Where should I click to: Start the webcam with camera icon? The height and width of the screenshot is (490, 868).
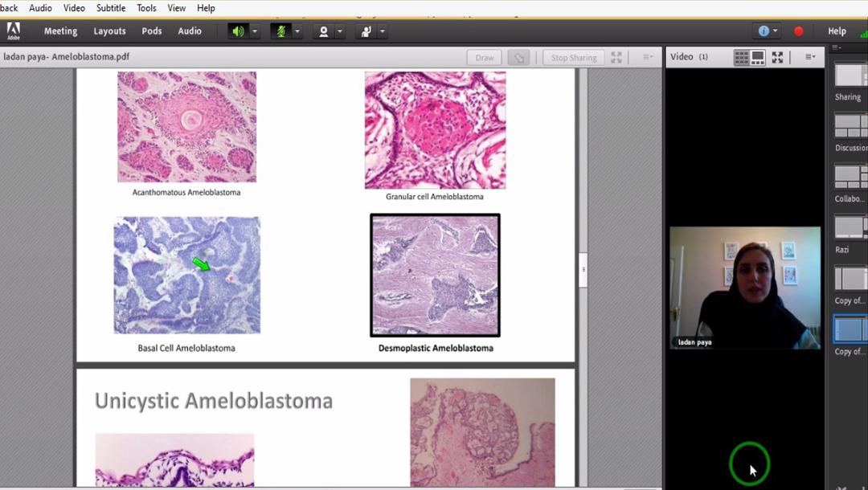pyautogui.click(x=324, y=31)
